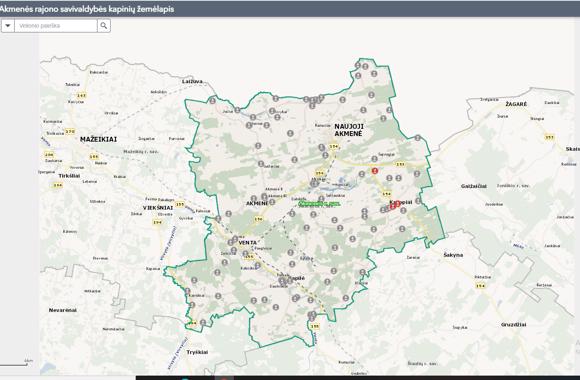Select the grey marker on the border near Laižuva
This screenshot has width=580, height=380.
click(212, 100)
